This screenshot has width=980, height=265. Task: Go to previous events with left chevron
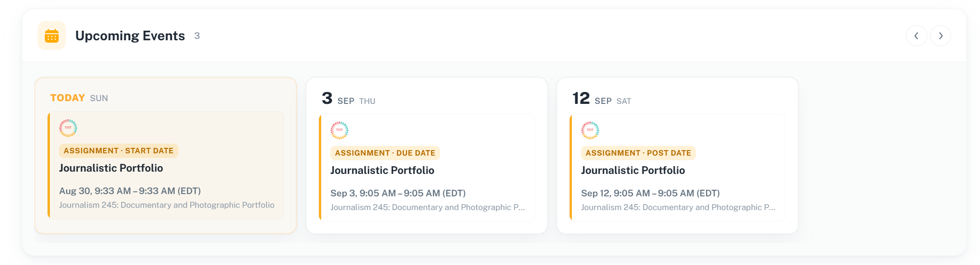pos(916,36)
